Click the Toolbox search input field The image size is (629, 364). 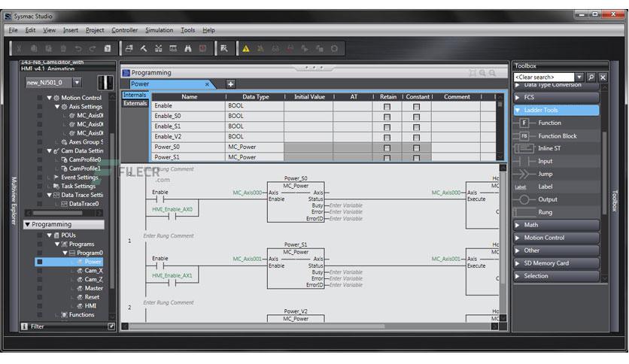coord(544,77)
